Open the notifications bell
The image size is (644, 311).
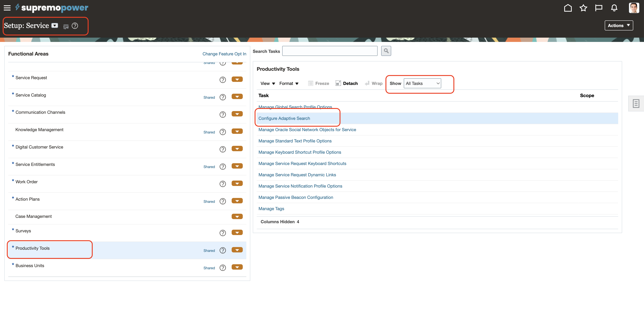click(x=614, y=8)
